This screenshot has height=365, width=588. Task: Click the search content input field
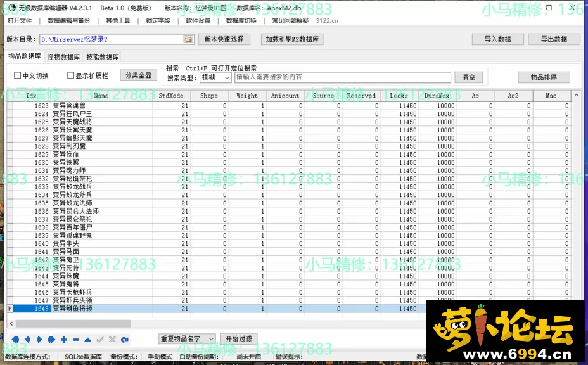[x=342, y=77]
